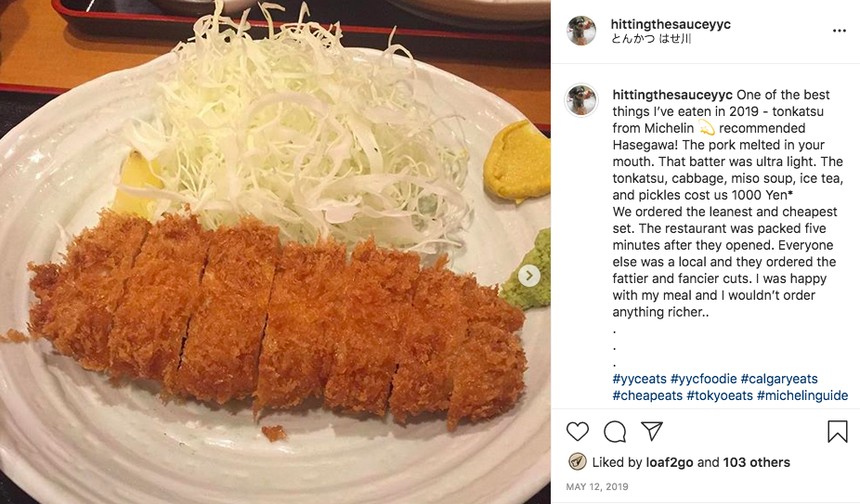Open the とんかつ はせ川 location link
The width and height of the screenshot is (860, 504).
pyautogui.click(x=651, y=40)
